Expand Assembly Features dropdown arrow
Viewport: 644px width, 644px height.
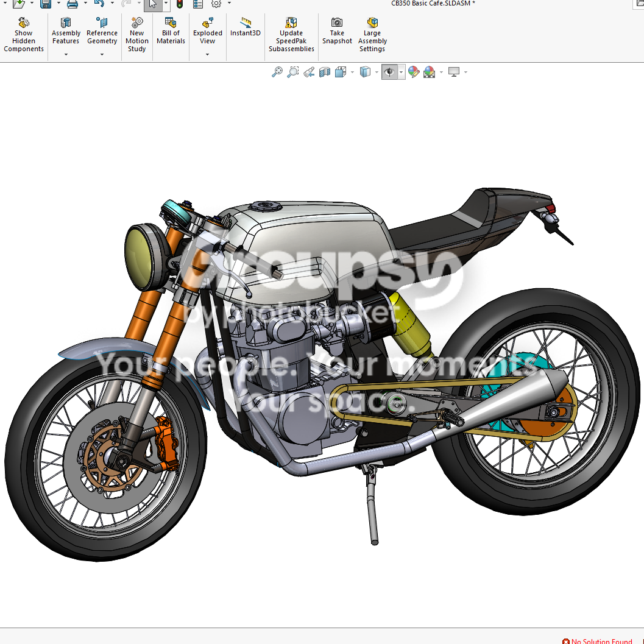(66, 54)
